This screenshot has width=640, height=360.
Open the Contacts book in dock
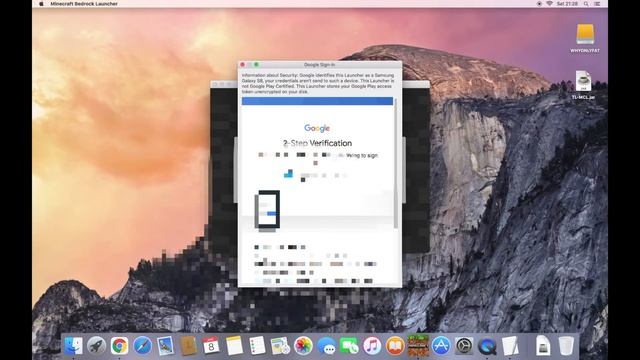click(188, 346)
